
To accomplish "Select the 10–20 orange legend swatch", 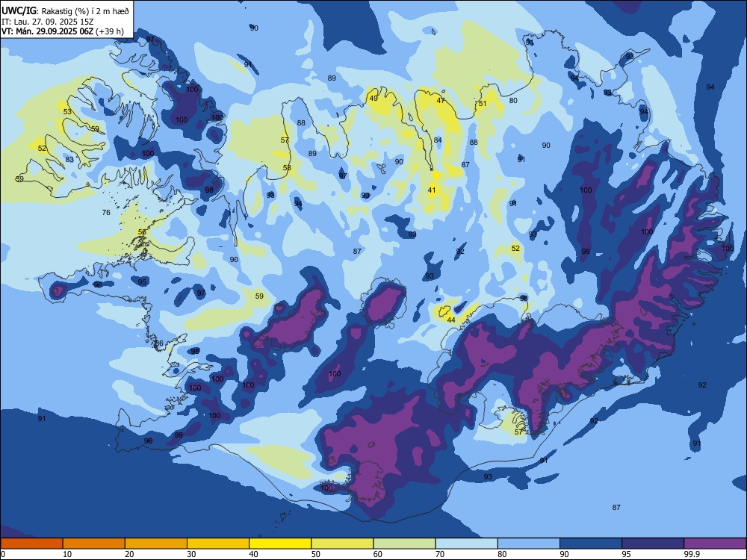I will pyautogui.click(x=94, y=544).
